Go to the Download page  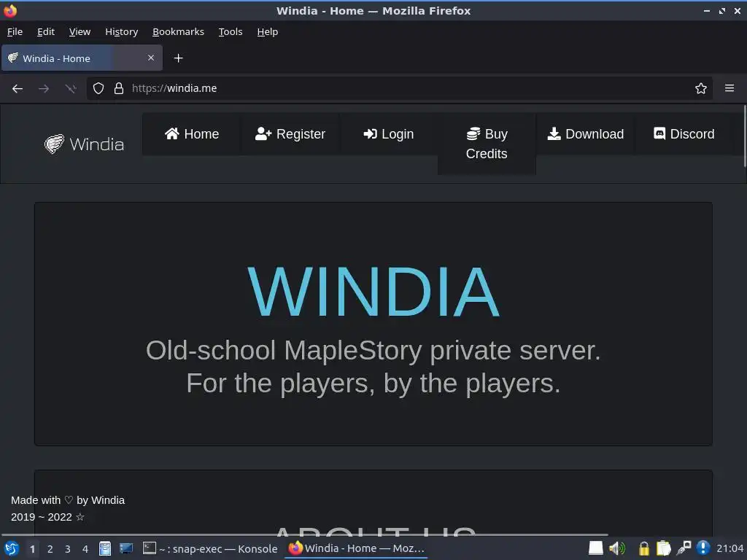(586, 134)
